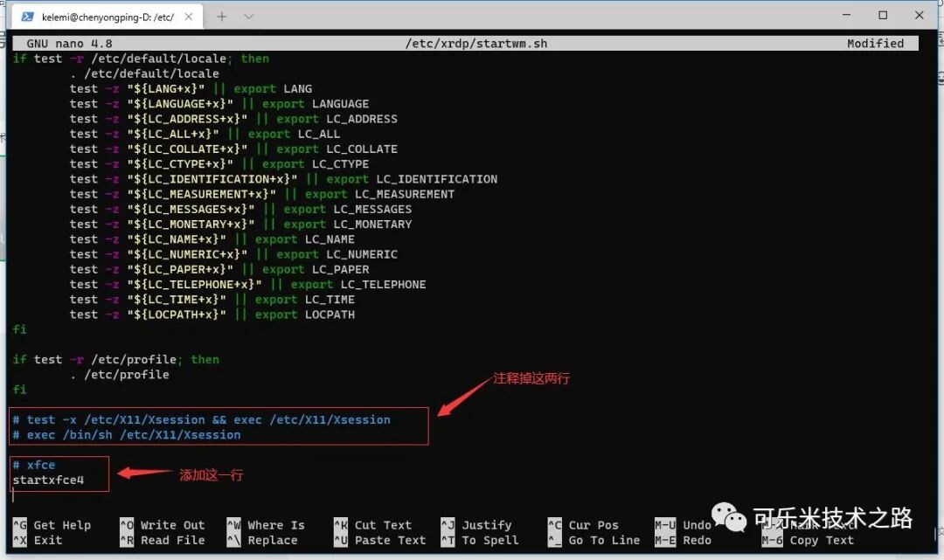The image size is (944, 560).
Task: Place cursor on the LC_MONETARY line
Action: (241, 224)
